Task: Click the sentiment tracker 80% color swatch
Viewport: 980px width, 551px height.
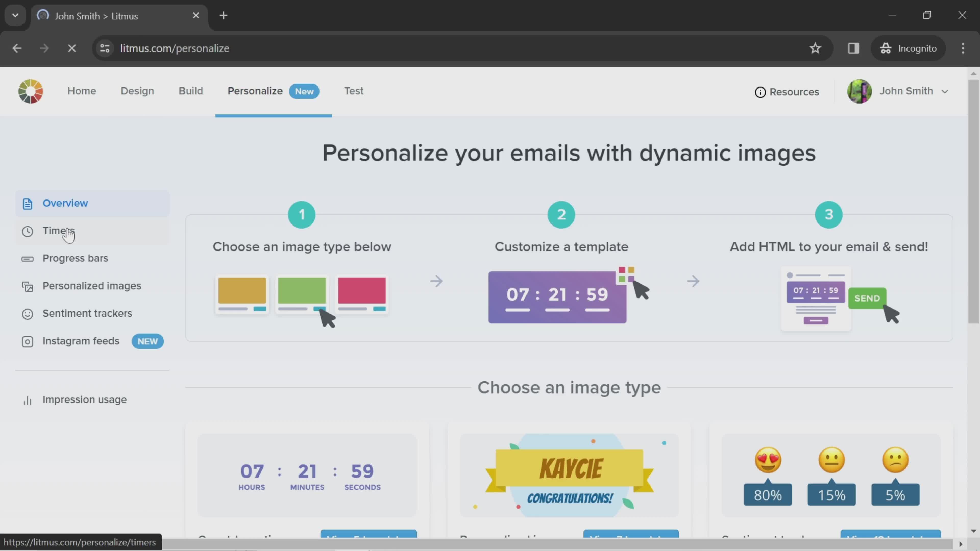Action: click(767, 494)
